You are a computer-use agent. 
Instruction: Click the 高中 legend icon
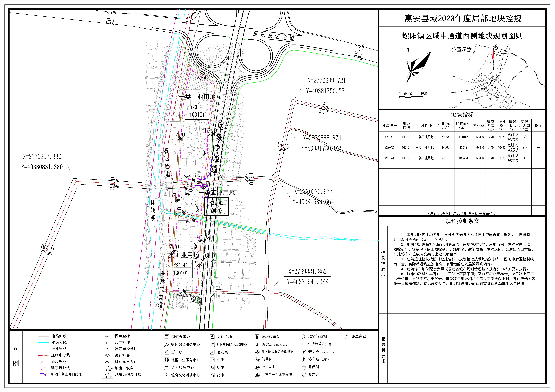212,375
